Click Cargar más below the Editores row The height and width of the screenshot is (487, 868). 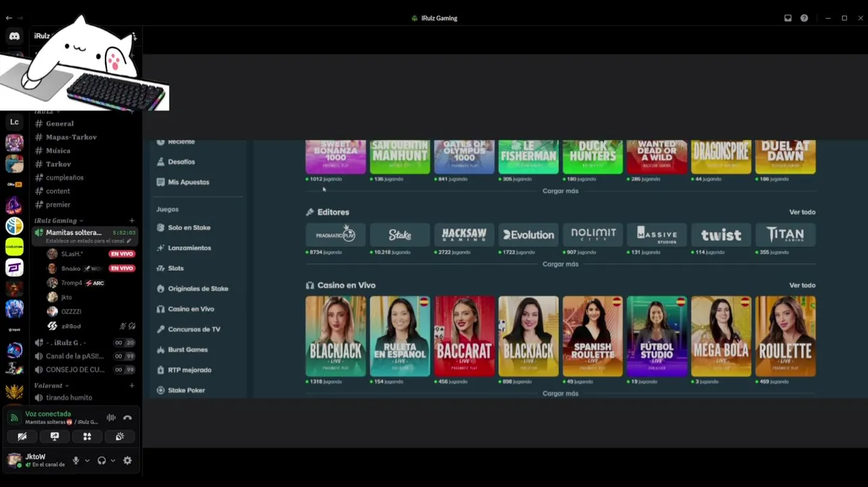(560, 264)
